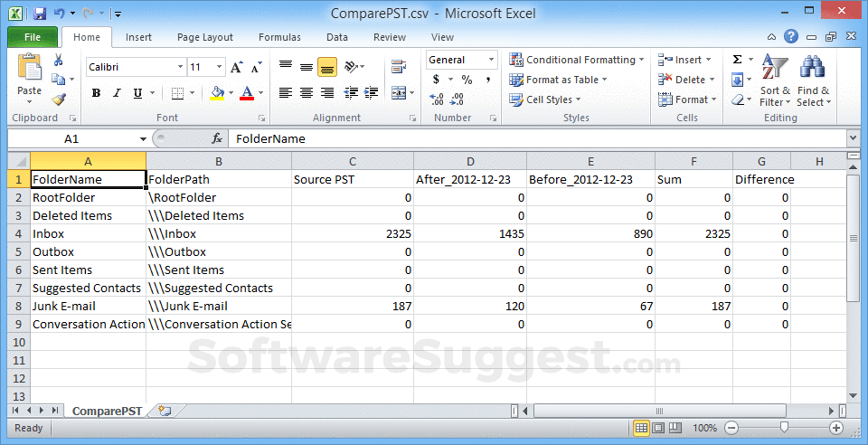Open the File tab

coord(33,37)
